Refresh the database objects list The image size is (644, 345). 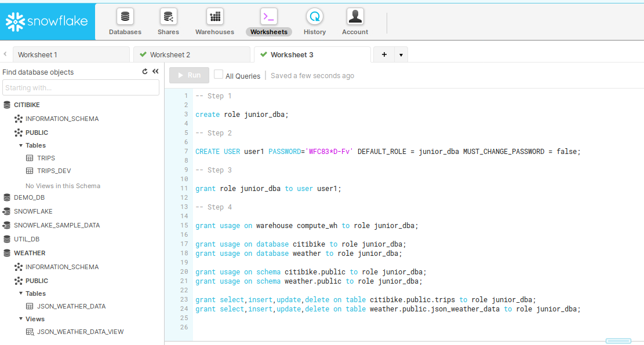coord(145,72)
